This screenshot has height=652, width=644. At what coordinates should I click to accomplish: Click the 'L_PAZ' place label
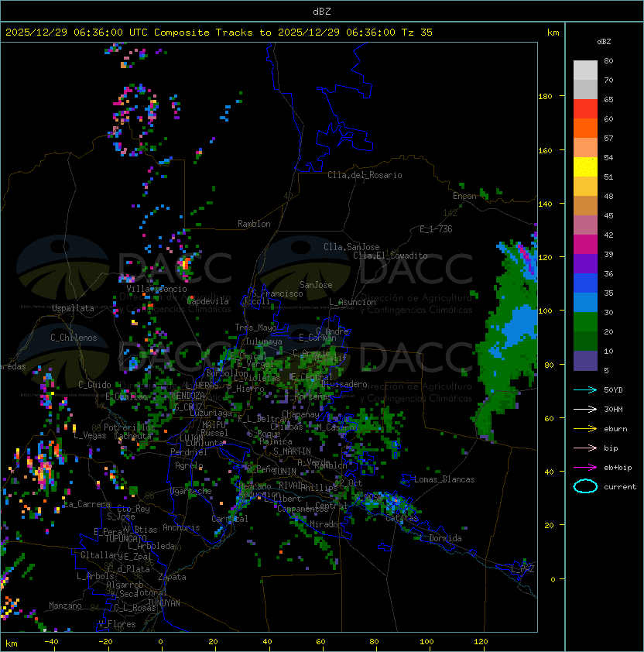pos(522,569)
